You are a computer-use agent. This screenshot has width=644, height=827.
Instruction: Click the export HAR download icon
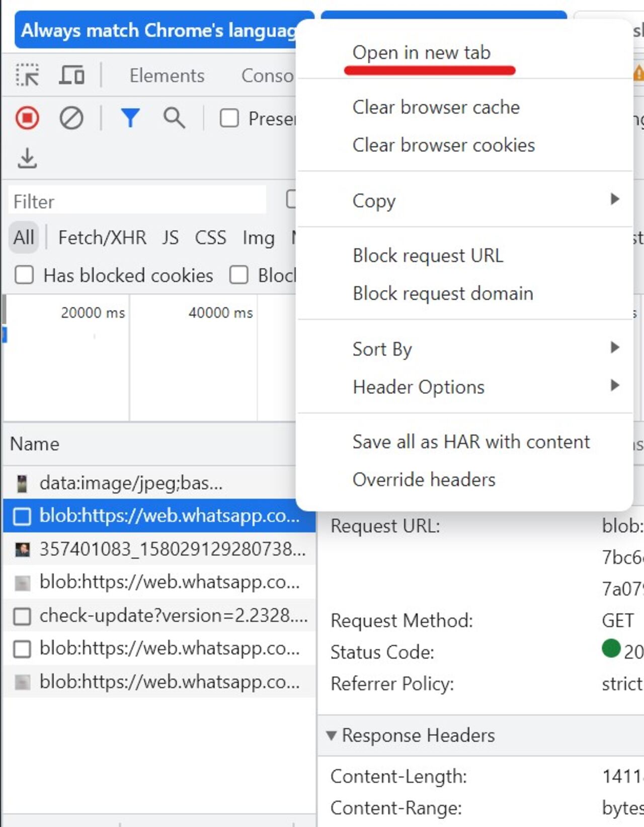pyautogui.click(x=27, y=158)
